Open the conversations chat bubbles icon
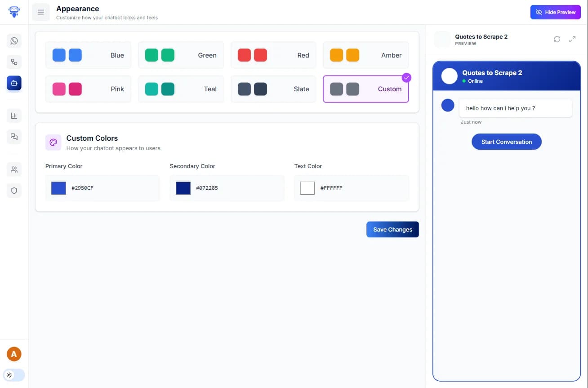 (x=14, y=137)
